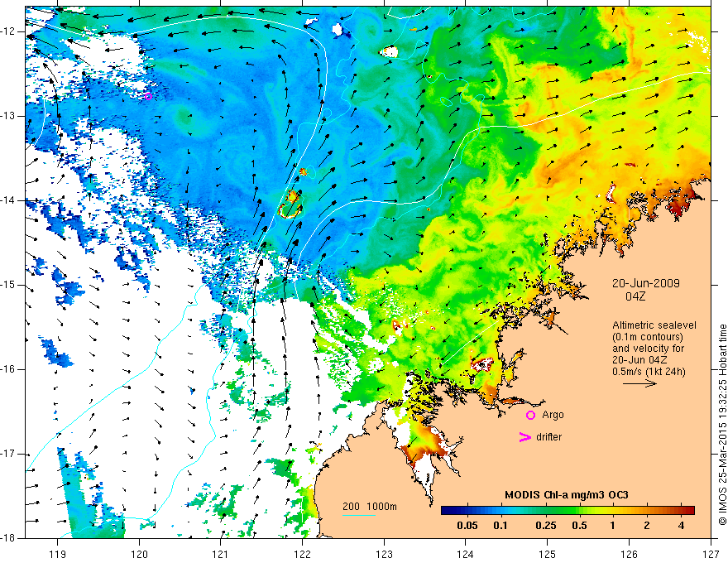Click latitude axis label "-14"
The width and height of the screenshot is (728, 563).
tap(10, 200)
